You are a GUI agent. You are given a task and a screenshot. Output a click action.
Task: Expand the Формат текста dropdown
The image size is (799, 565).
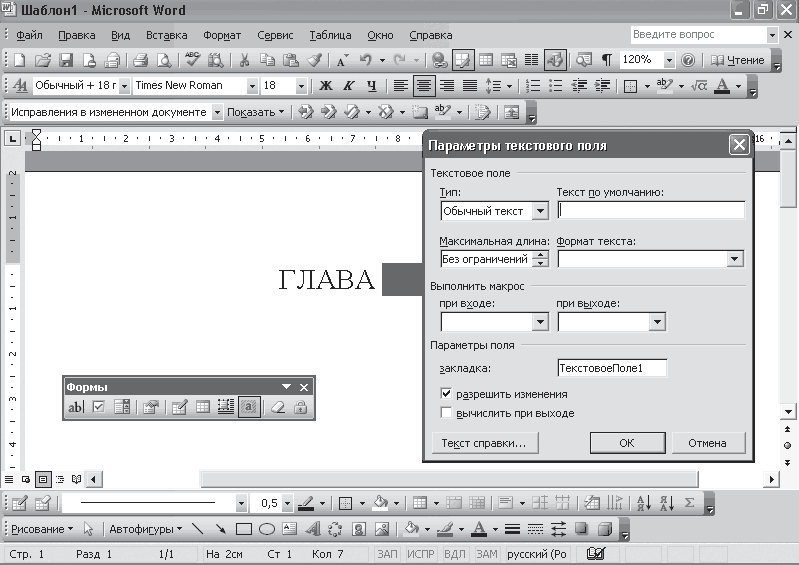(735, 259)
